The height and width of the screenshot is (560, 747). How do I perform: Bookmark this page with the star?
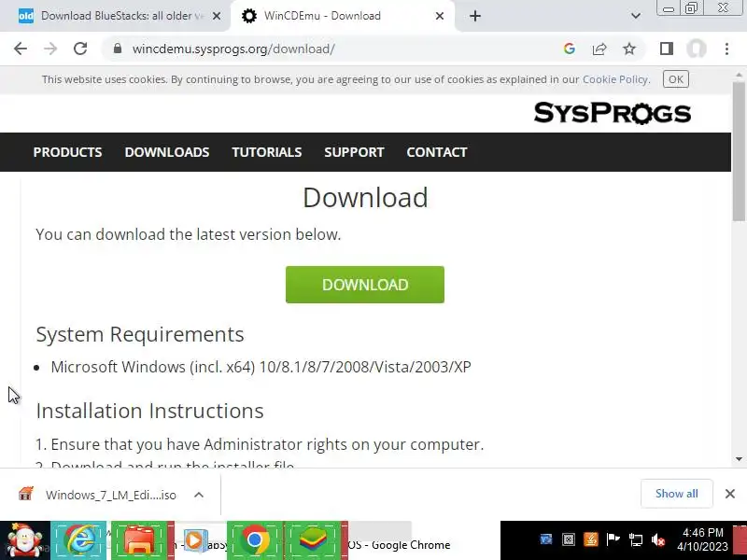[x=629, y=49]
